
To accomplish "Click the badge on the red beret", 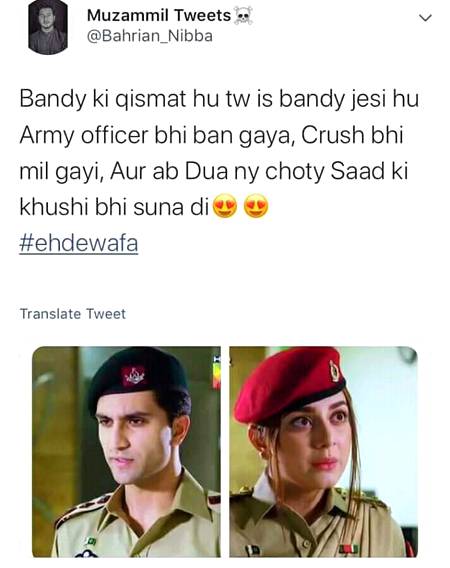I will (x=334, y=371).
